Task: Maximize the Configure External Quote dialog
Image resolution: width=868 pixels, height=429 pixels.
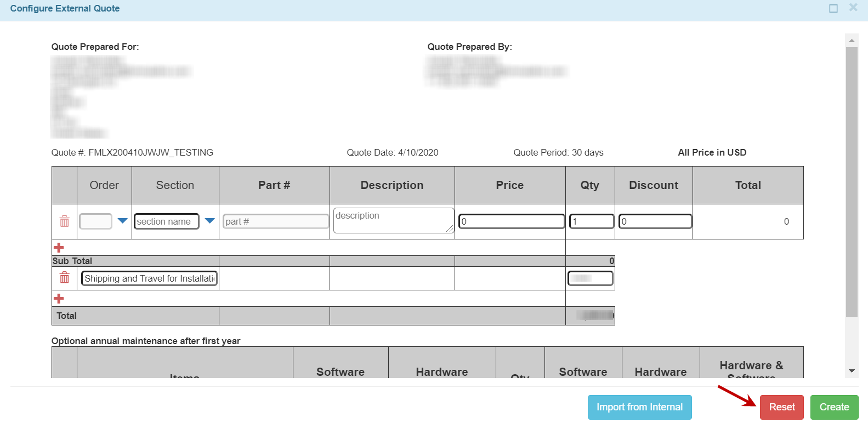Action: pyautogui.click(x=833, y=8)
